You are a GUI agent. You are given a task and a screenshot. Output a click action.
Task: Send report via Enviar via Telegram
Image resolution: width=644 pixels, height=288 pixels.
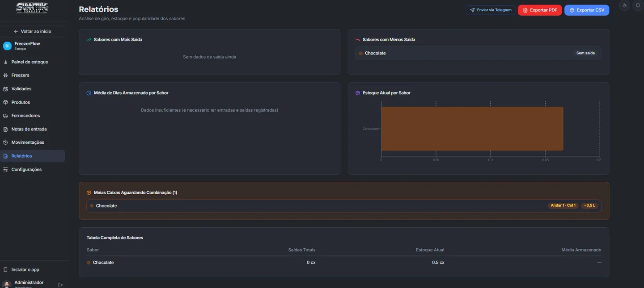(491, 10)
